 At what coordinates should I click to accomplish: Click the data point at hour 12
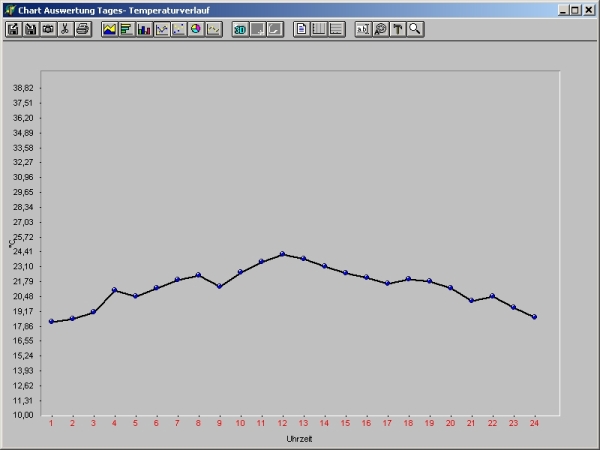click(283, 254)
